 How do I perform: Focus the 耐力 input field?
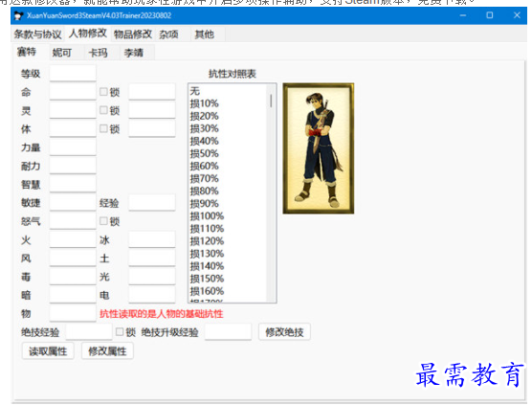(x=73, y=166)
